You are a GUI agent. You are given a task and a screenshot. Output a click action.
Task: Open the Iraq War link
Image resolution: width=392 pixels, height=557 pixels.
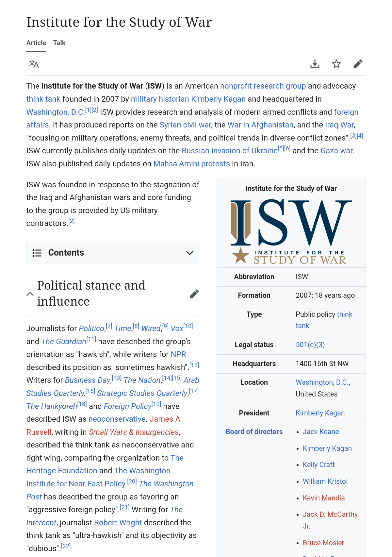pyautogui.click(x=339, y=125)
